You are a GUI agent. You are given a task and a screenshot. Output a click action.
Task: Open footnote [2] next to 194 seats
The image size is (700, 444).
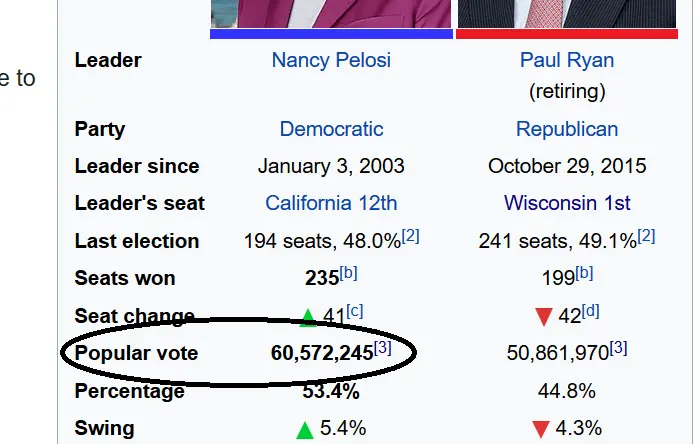pyautogui.click(x=410, y=236)
